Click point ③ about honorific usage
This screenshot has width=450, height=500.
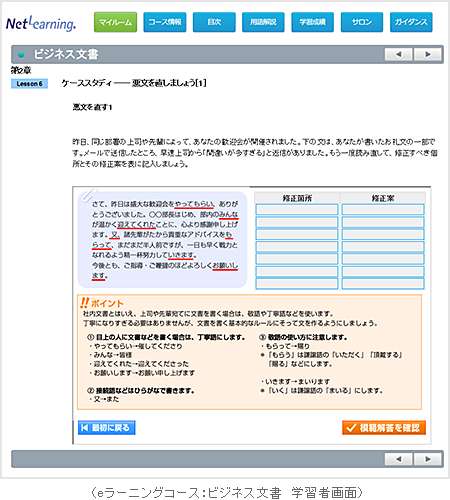click(x=303, y=337)
